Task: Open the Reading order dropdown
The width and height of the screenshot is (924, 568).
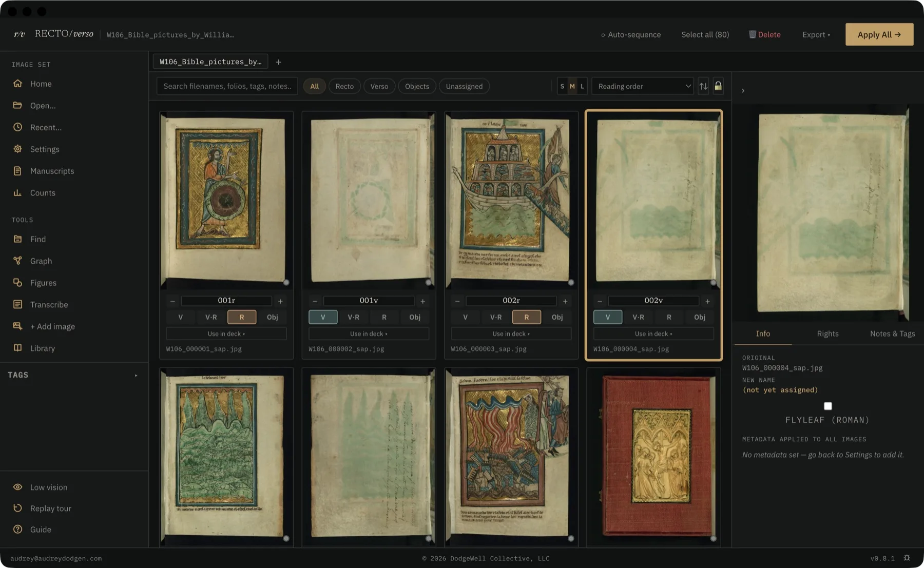Action: coord(642,86)
